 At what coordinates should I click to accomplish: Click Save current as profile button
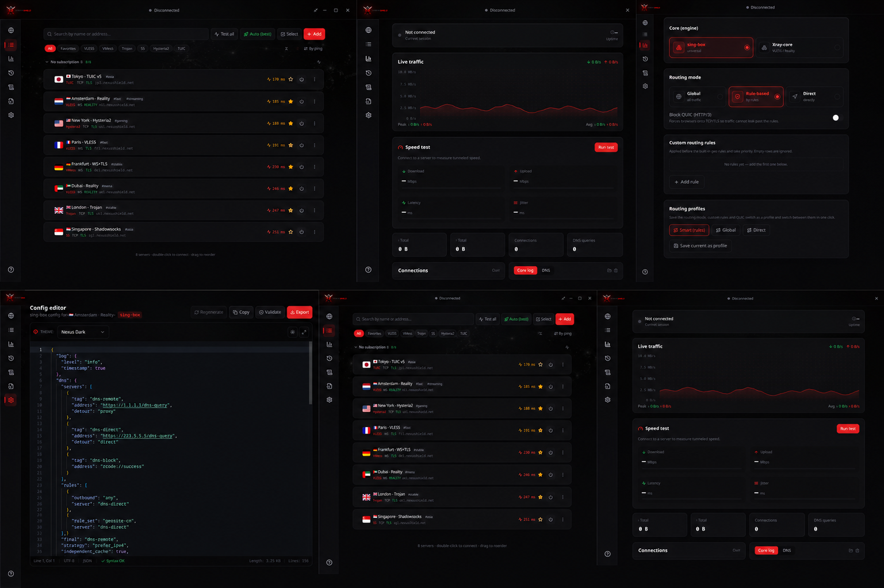[x=701, y=245]
